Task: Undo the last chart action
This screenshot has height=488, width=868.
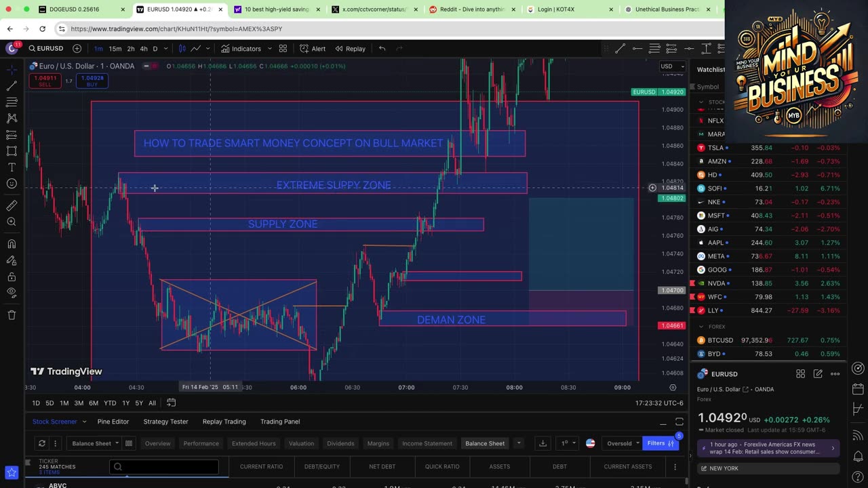Action: point(382,49)
